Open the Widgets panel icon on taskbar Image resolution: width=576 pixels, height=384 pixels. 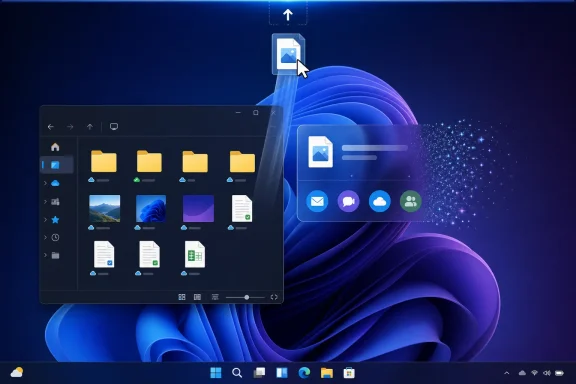coord(282,373)
